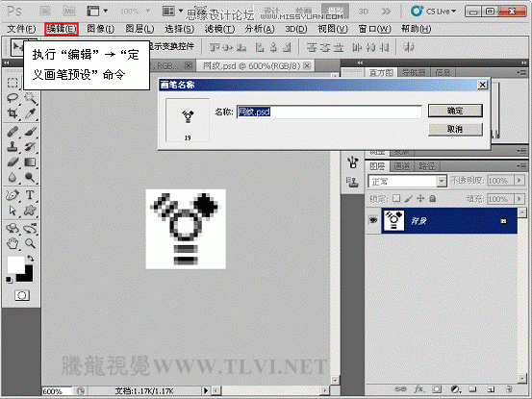Select the Eraser tool
Viewport: 532px width, 399px height.
pos(13,162)
